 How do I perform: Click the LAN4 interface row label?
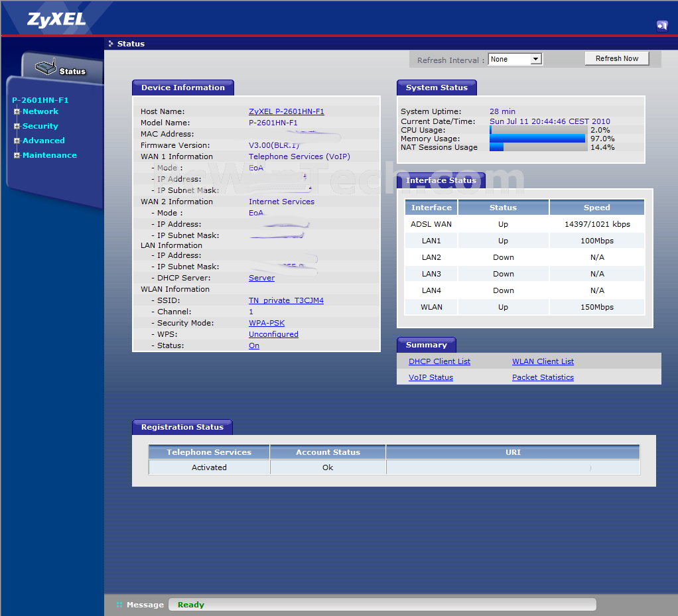pyautogui.click(x=431, y=290)
